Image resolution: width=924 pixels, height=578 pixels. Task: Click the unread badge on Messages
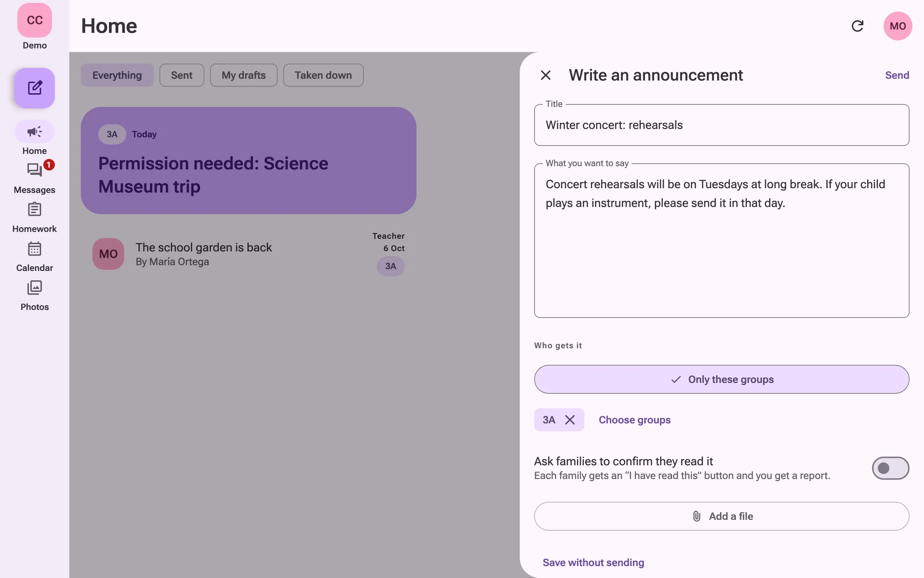coord(49,165)
